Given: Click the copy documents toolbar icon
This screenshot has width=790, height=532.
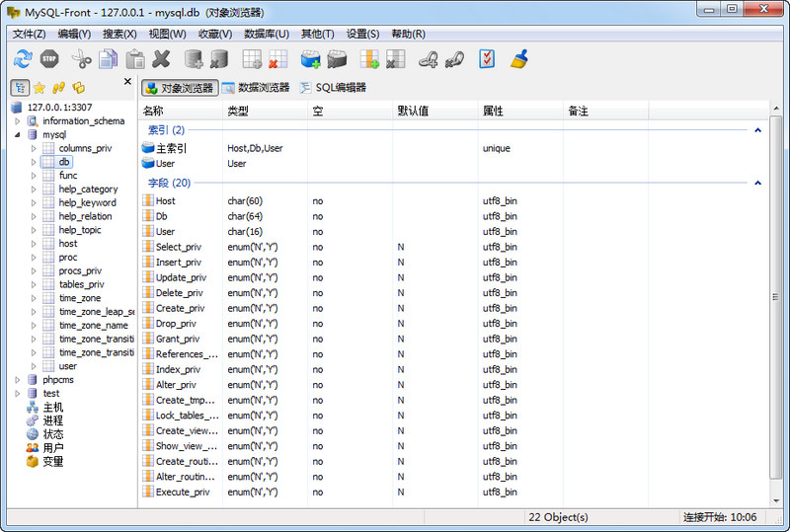Looking at the screenshot, I should (x=108, y=59).
